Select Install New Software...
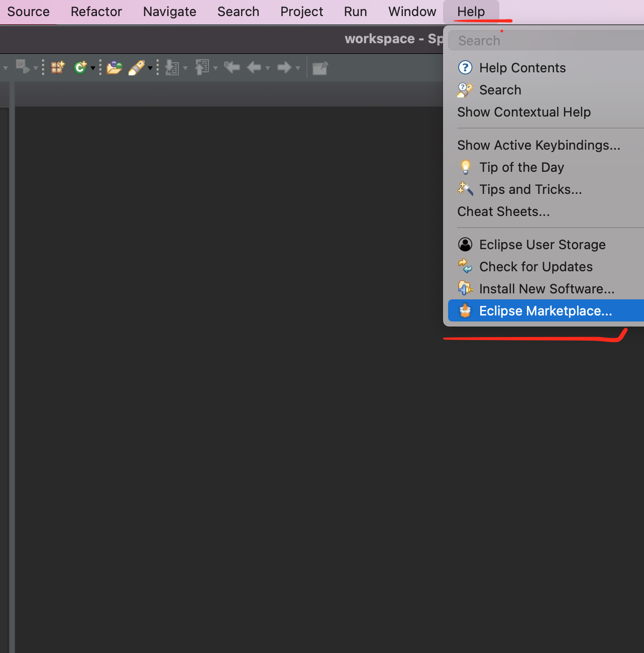This screenshot has width=644, height=653. pos(546,289)
